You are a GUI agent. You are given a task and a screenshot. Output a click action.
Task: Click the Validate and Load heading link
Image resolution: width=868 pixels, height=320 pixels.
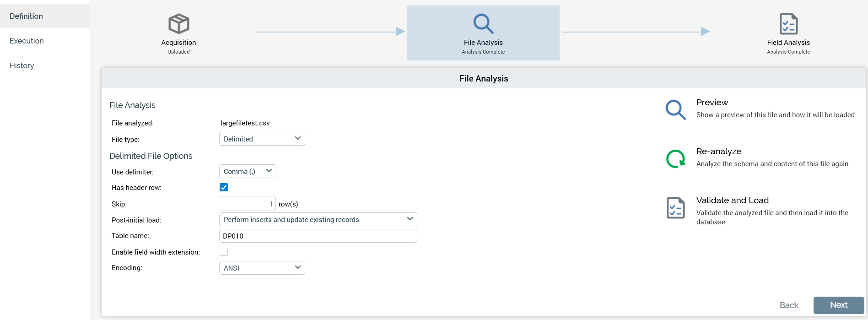click(x=732, y=200)
